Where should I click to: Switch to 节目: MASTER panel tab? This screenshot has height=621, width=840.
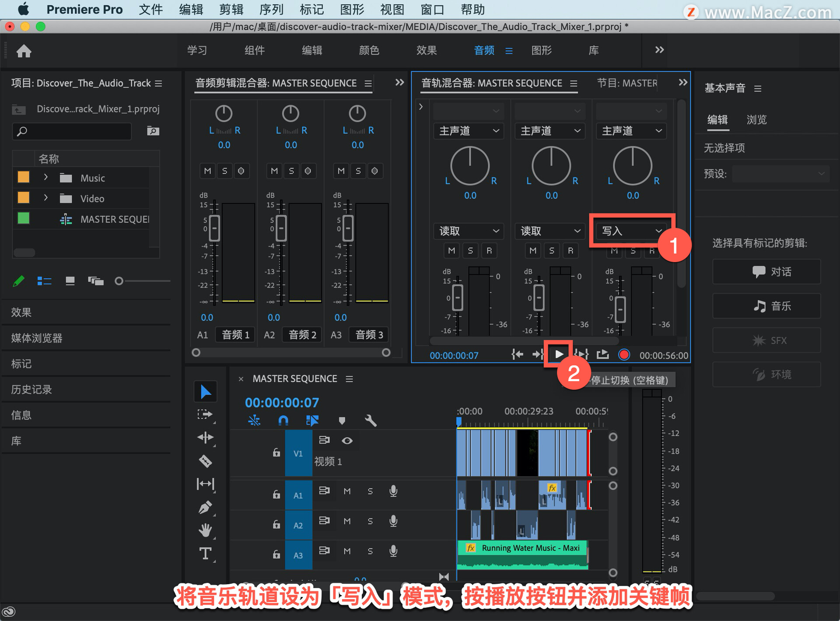(x=626, y=83)
